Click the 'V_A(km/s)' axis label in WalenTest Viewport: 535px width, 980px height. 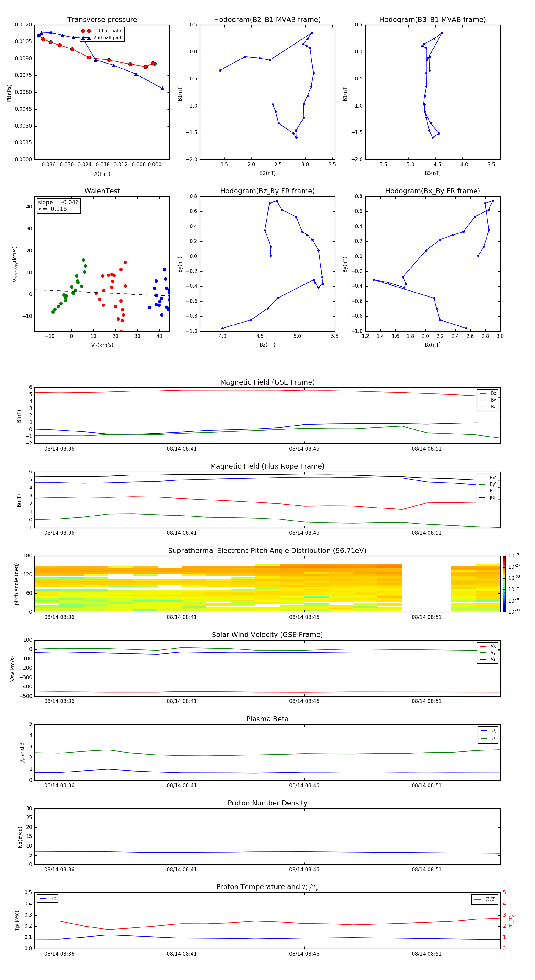coord(102,345)
